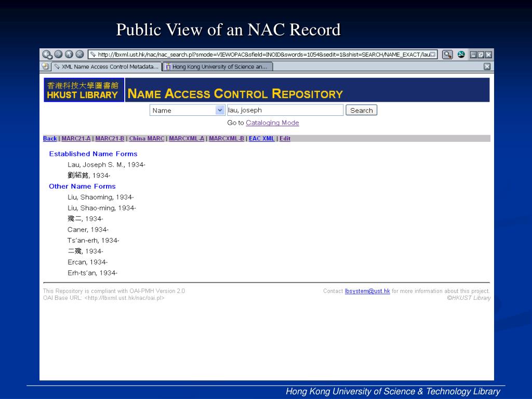Click the Edit link

(x=285, y=138)
